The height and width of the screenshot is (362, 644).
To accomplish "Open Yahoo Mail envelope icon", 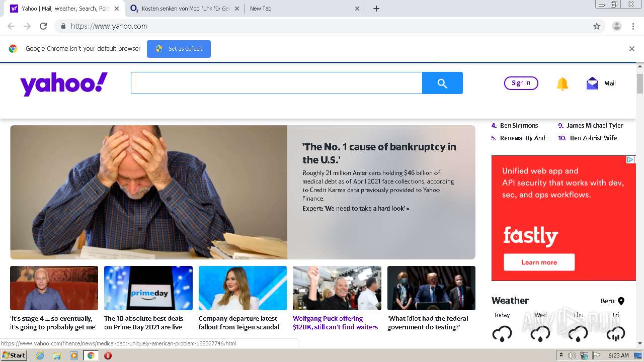I will pyautogui.click(x=592, y=83).
